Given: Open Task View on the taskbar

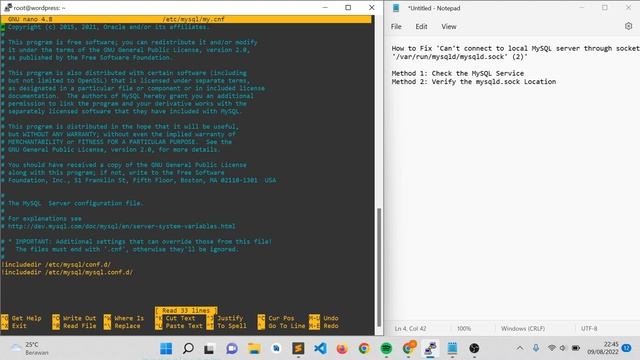Looking at the screenshot, I should (209, 348).
